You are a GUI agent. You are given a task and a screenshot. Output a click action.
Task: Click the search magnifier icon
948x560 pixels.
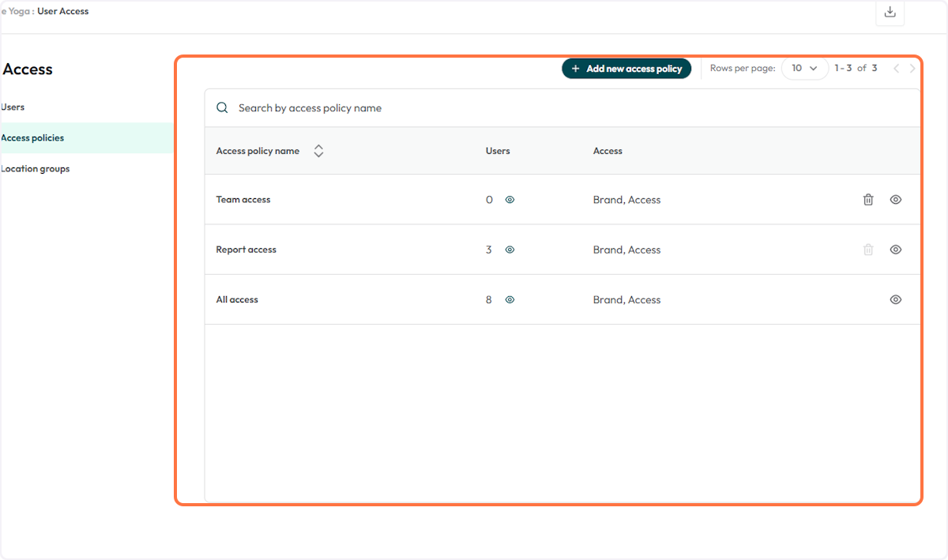[x=222, y=107]
